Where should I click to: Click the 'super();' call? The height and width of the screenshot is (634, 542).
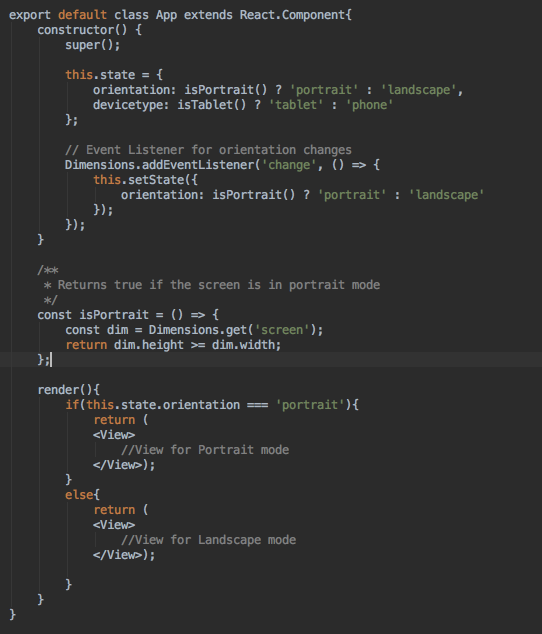(93, 45)
